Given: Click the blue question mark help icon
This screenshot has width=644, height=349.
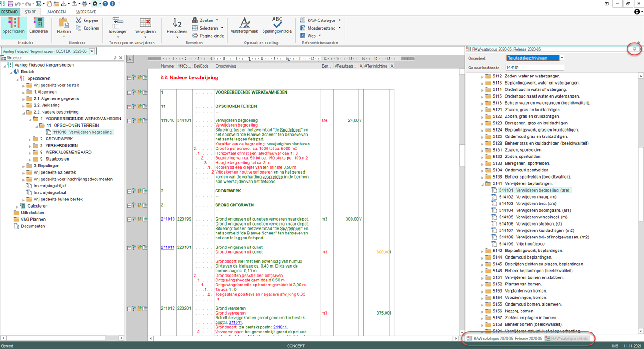Looking at the screenshot, I should (105, 4).
